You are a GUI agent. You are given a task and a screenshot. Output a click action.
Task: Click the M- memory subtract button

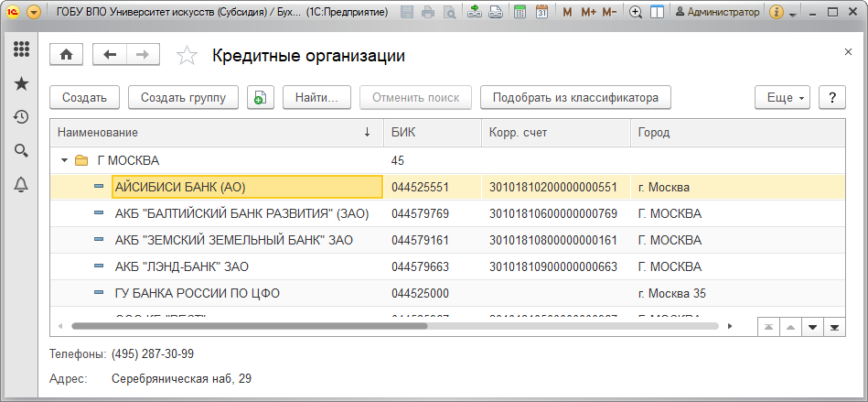tap(609, 12)
